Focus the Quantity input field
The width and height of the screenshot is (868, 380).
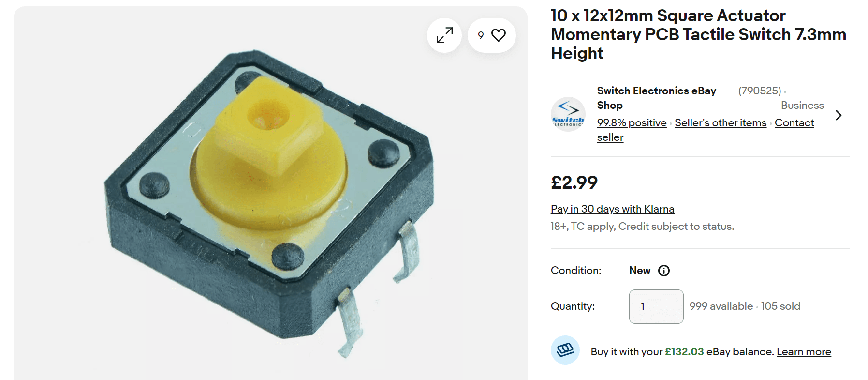point(656,306)
